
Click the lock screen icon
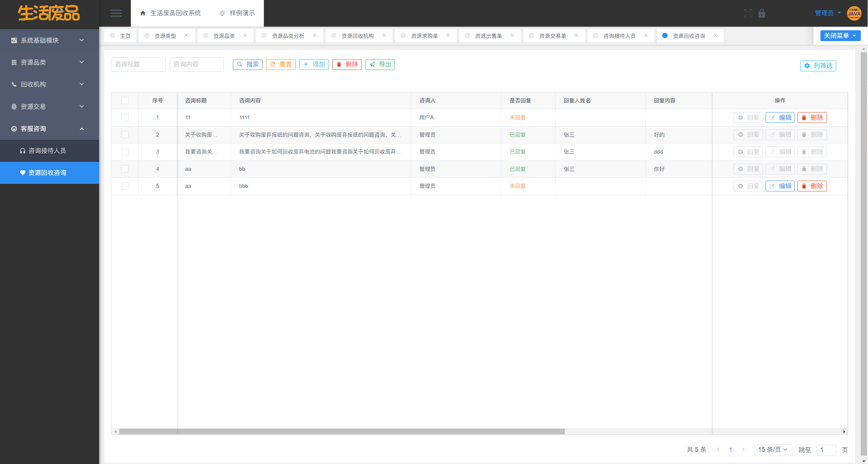[x=761, y=13]
